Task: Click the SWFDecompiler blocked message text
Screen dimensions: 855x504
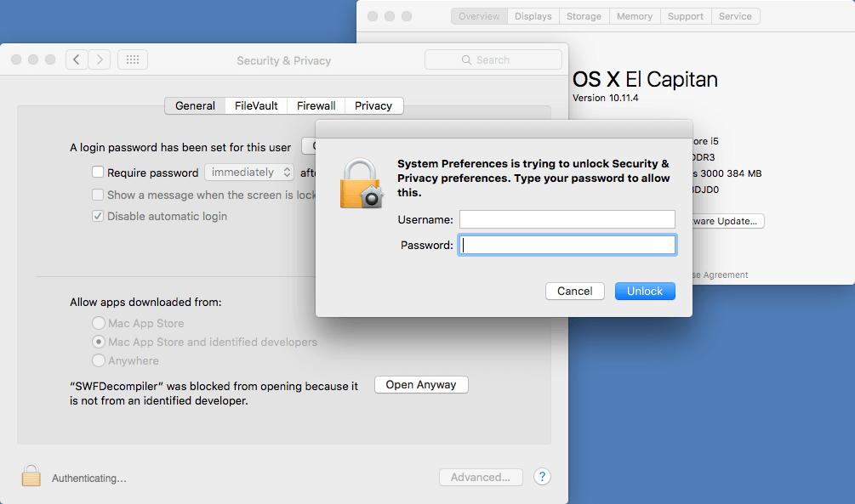Action: (x=214, y=394)
